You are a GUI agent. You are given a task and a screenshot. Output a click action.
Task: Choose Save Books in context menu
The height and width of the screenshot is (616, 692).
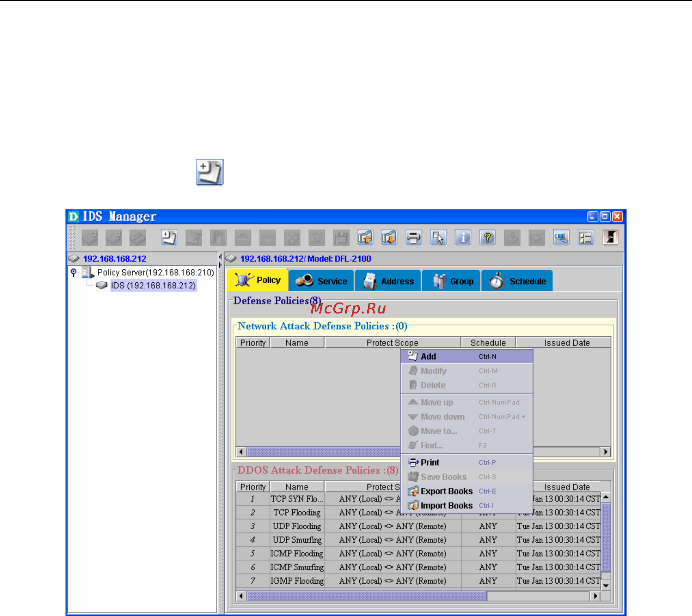467,477
